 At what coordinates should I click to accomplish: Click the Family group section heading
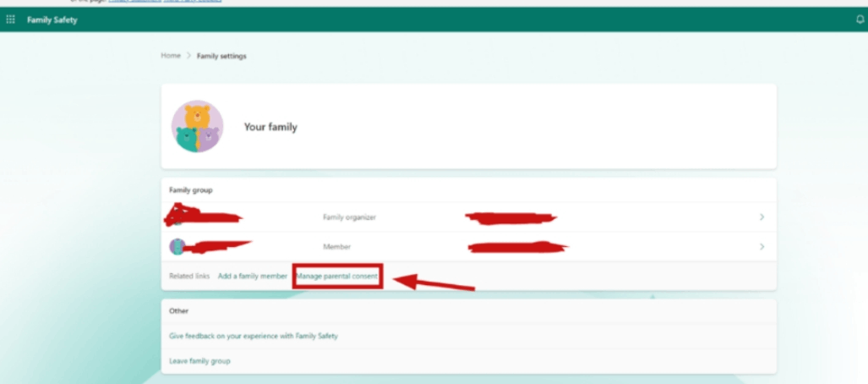[x=191, y=190]
